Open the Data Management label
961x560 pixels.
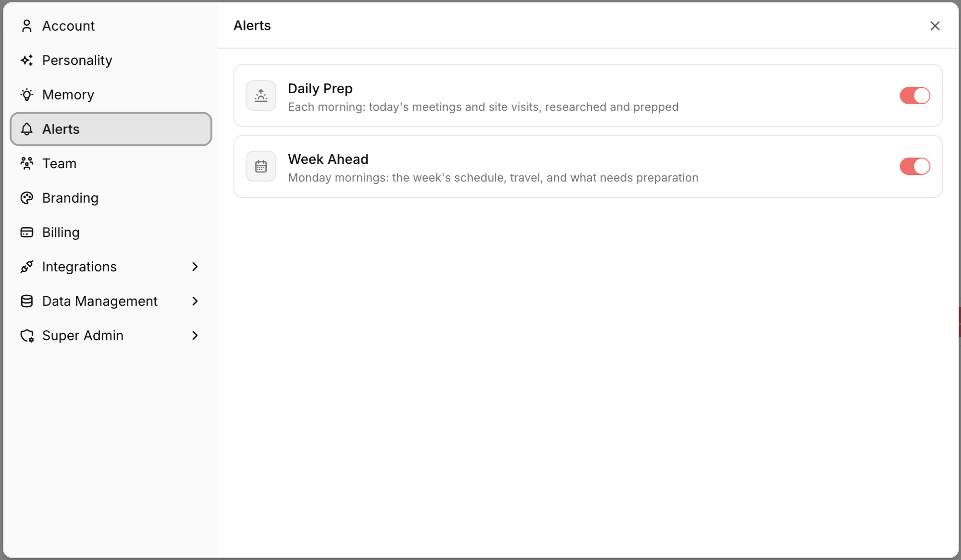100,301
